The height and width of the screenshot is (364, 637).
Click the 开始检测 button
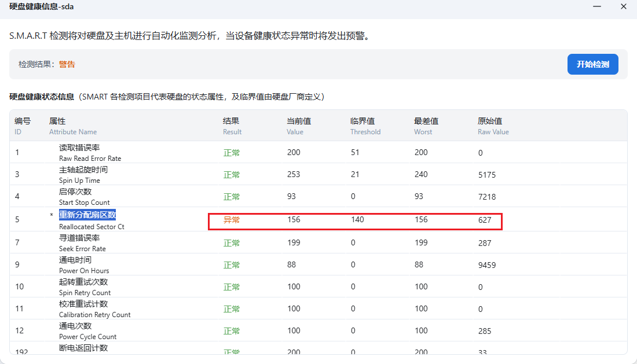point(592,64)
